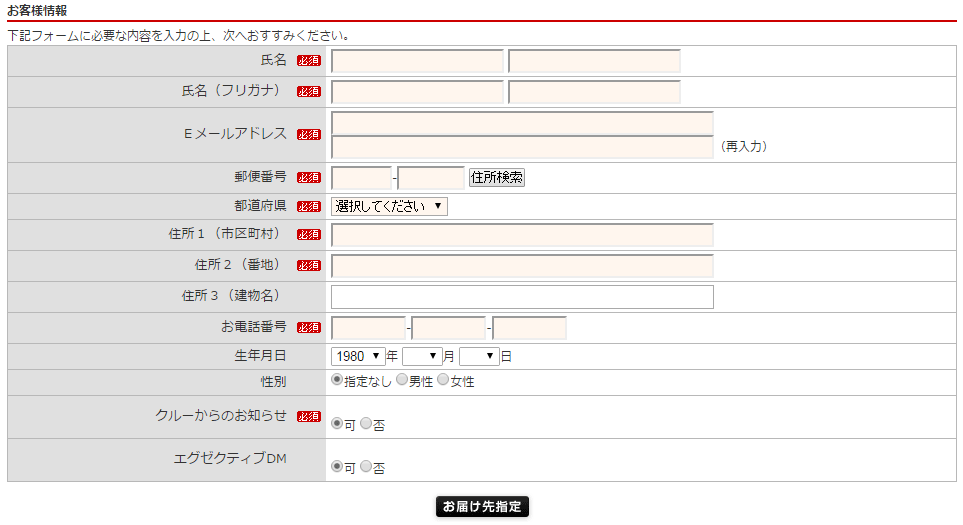Click the 住所検索 address search button
The width and height of the screenshot is (963, 525).
pyautogui.click(x=497, y=177)
